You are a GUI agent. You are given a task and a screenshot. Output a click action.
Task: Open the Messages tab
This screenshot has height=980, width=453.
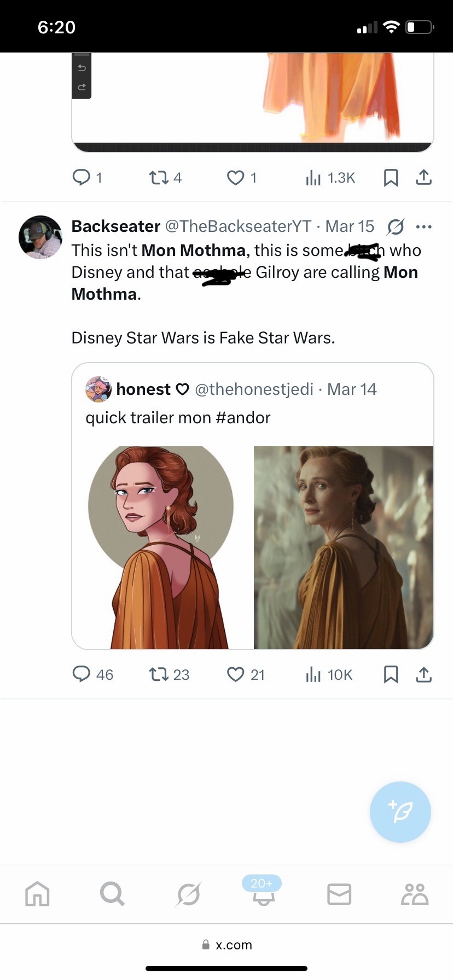click(339, 894)
